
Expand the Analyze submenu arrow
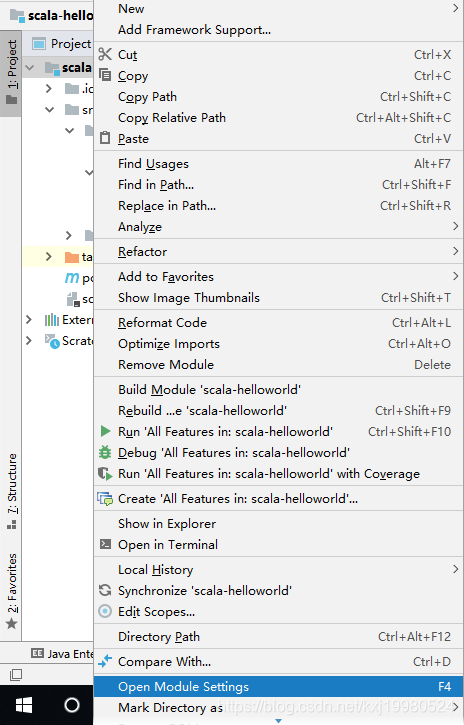[456, 226]
